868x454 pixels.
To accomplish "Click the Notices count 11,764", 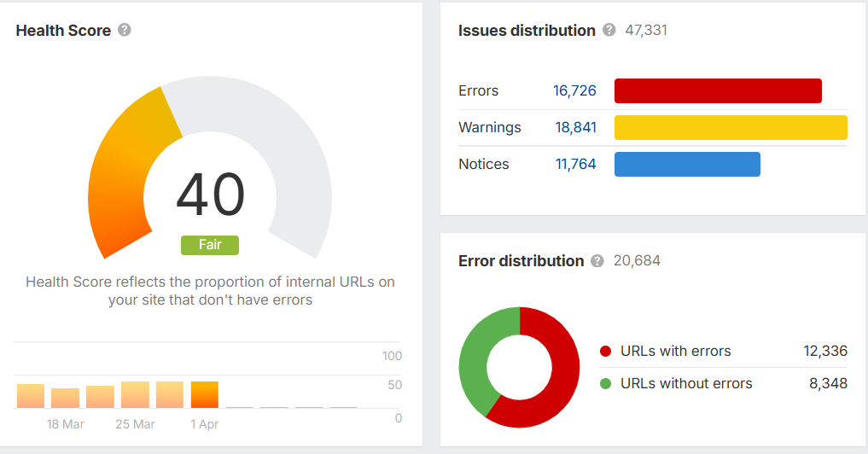I will pyautogui.click(x=576, y=165).
